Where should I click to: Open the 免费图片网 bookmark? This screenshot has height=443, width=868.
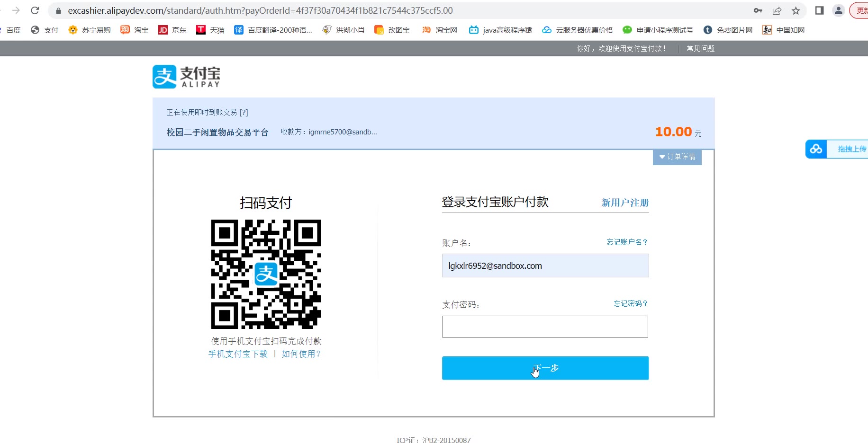pos(728,30)
